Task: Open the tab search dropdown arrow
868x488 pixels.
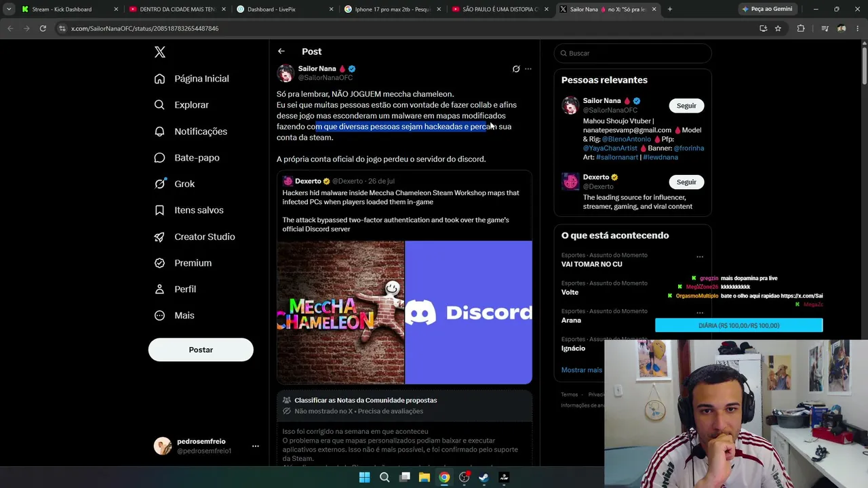Action: [9, 9]
